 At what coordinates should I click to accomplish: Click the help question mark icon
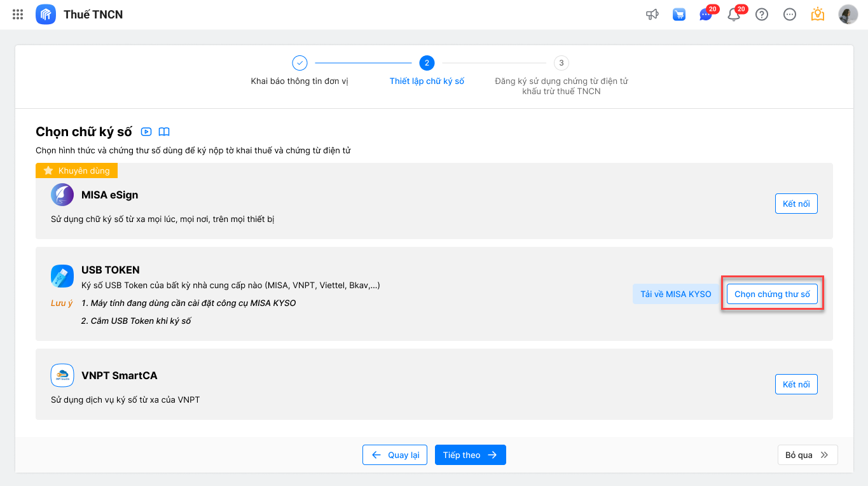tap(762, 14)
